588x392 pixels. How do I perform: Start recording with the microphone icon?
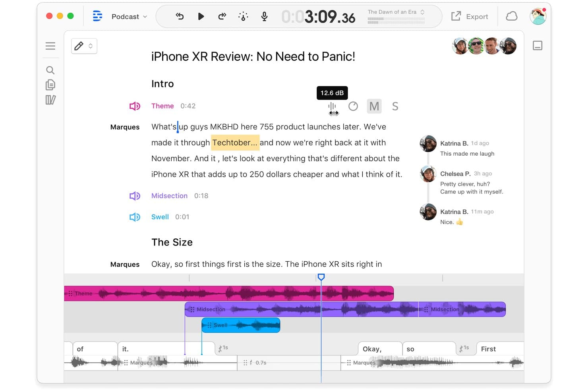(x=264, y=16)
